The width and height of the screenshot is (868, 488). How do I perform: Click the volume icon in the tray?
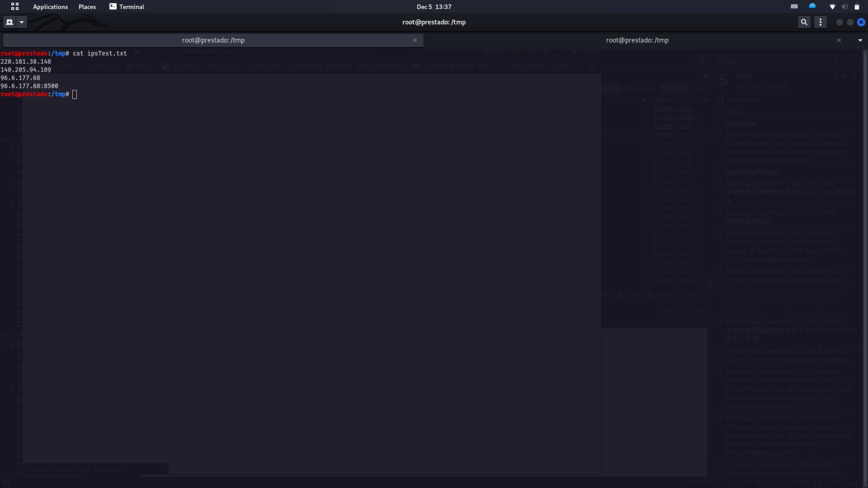[844, 6]
